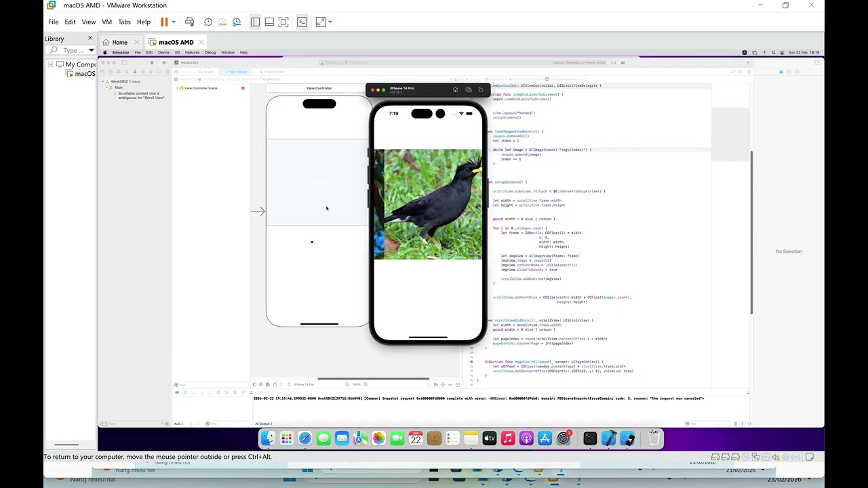Open Safari from the Dock
Image resolution: width=868 pixels, height=488 pixels.
tap(305, 439)
